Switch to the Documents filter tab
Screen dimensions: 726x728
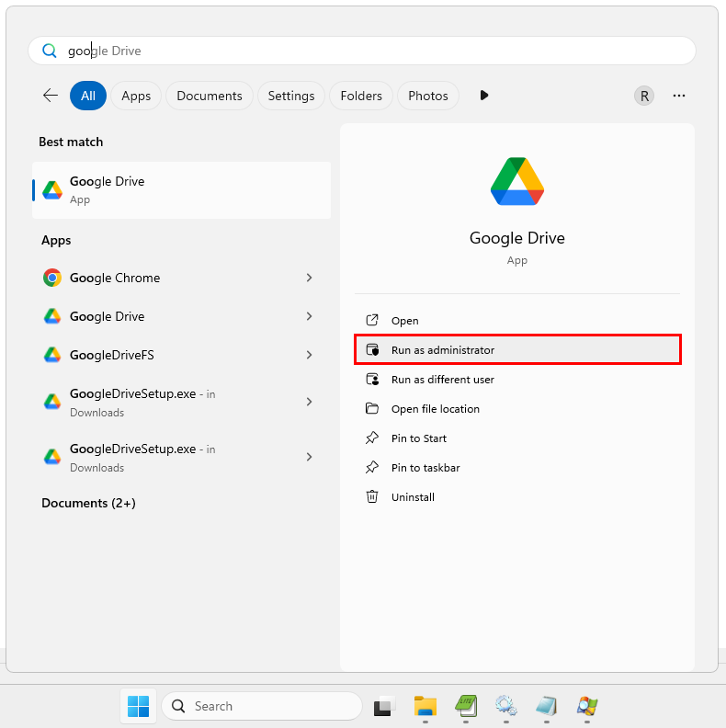tap(210, 96)
